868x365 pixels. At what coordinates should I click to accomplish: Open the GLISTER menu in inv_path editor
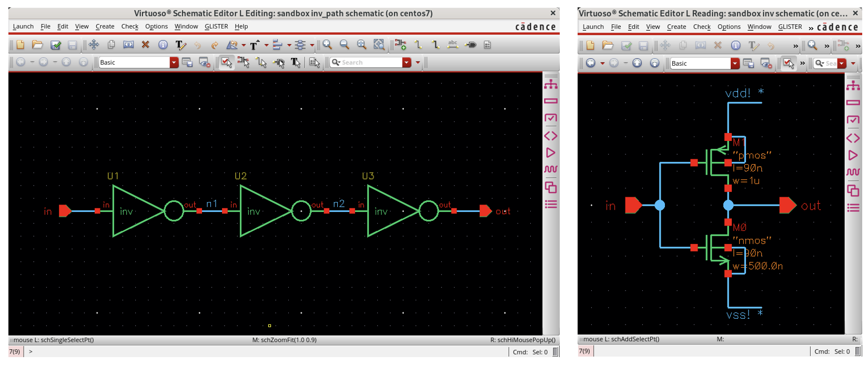tap(216, 26)
